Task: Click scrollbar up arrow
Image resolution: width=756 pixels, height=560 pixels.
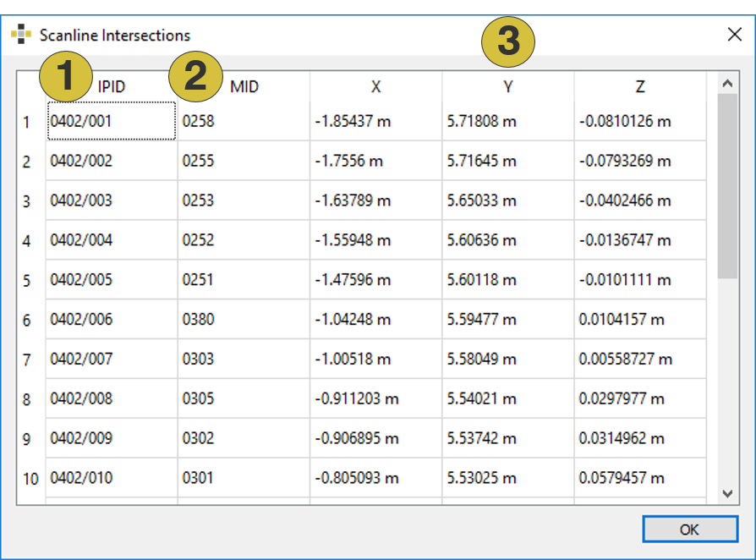Action: click(x=727, y=84)
